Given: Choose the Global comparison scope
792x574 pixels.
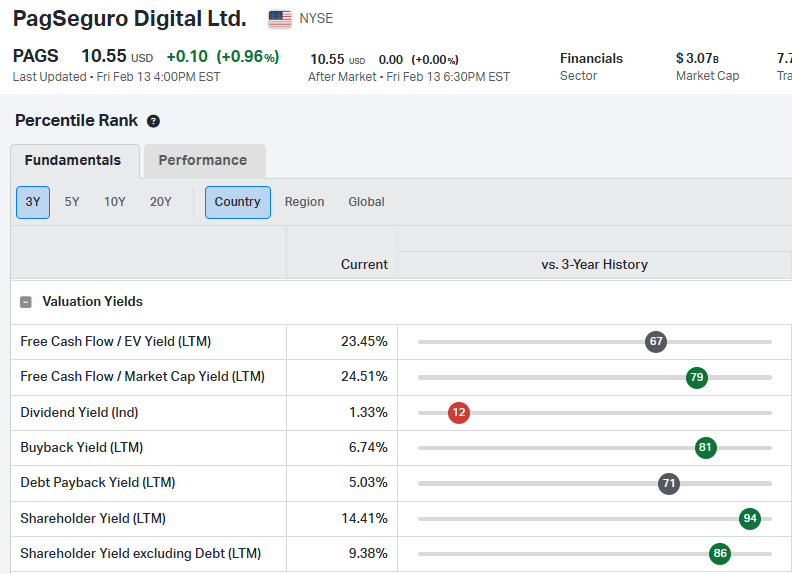Looking at the screenshot, I should click(x=366, y=202).
